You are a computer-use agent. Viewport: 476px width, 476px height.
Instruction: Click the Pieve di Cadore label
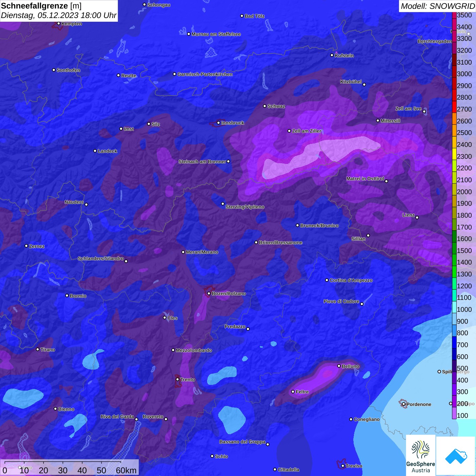coord(341,301)
